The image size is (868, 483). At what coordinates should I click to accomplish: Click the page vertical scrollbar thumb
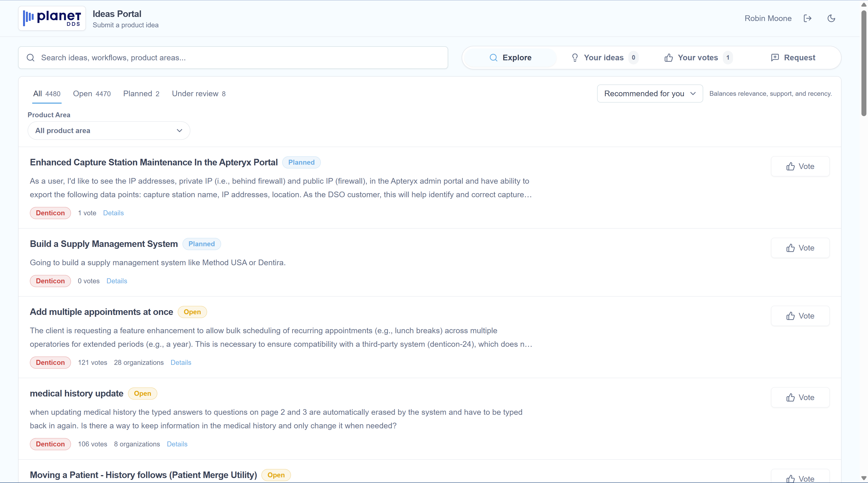point(864,63)
